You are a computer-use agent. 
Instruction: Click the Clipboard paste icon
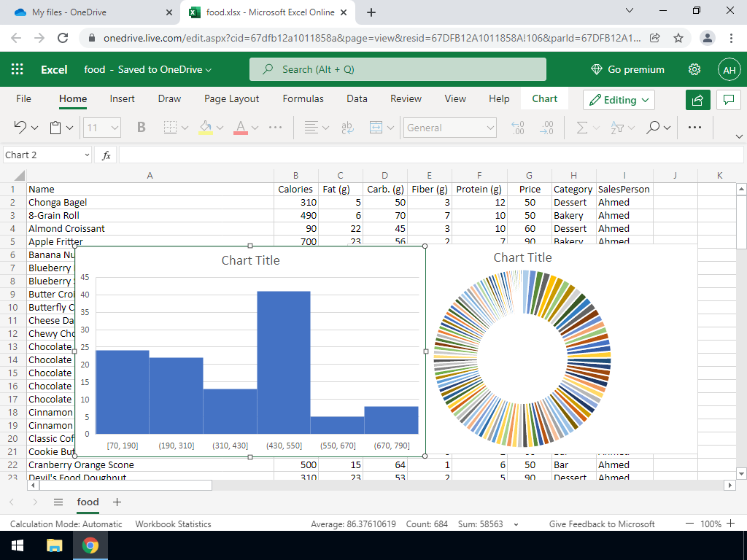click(x=56, y=128)
